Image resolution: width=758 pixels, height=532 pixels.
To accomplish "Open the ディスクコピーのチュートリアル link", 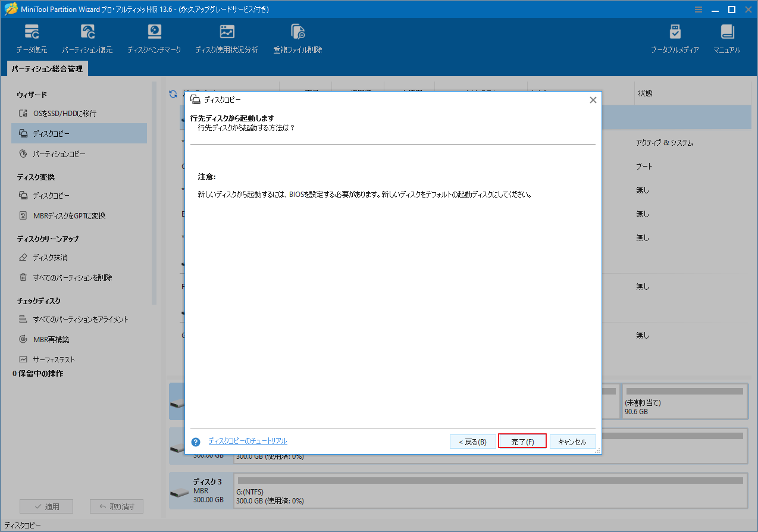I will click(249, 440).
